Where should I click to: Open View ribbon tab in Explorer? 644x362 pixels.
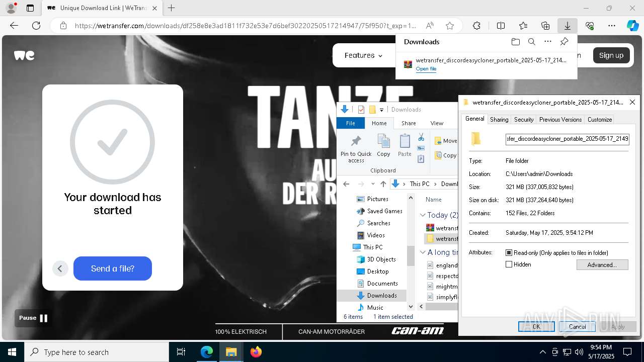(437, 123)
